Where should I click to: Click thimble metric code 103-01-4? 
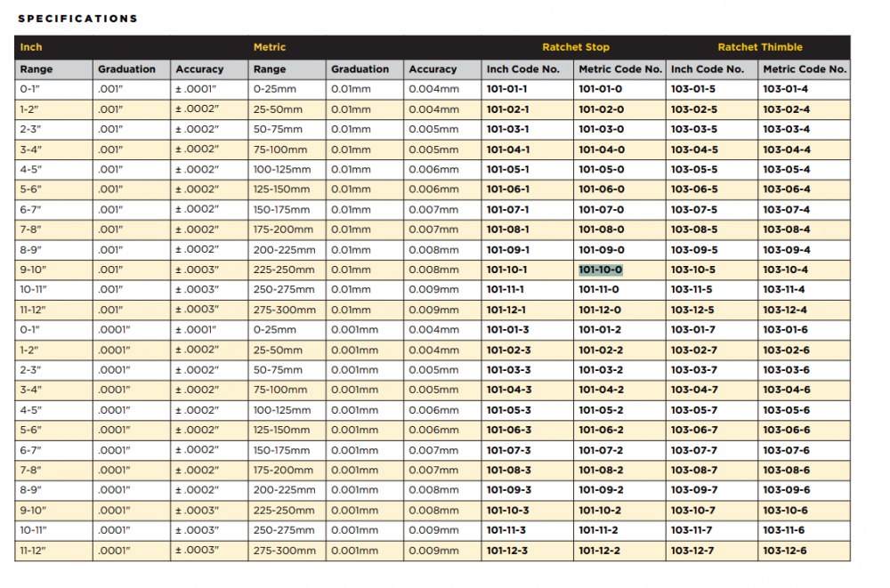click(786, 89)
